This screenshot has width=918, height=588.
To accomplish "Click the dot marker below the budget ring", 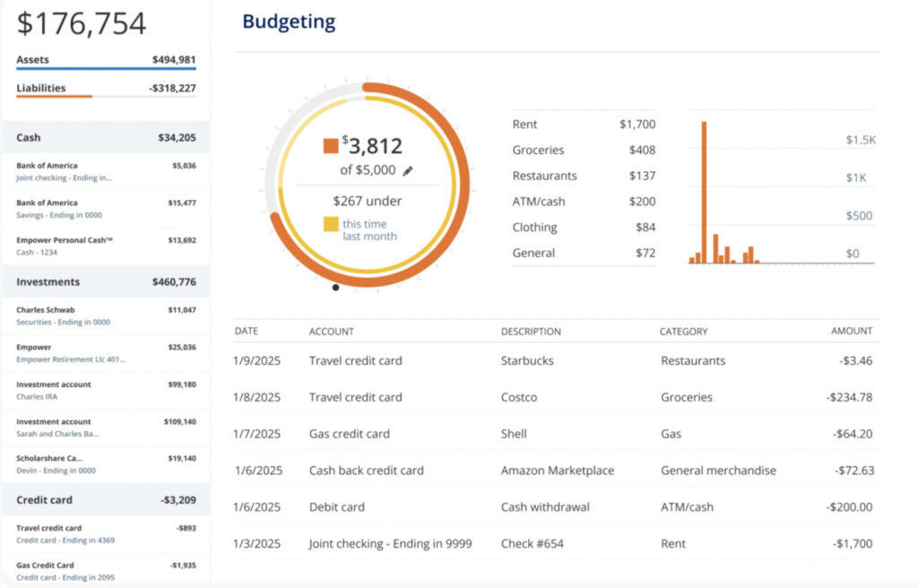I will click(x=336, y=289).
